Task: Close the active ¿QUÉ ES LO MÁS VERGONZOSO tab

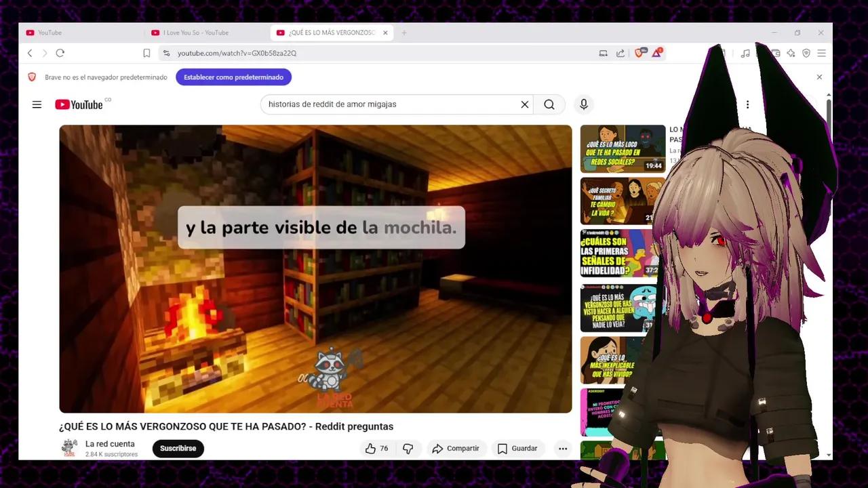Action: coord(385,33)
